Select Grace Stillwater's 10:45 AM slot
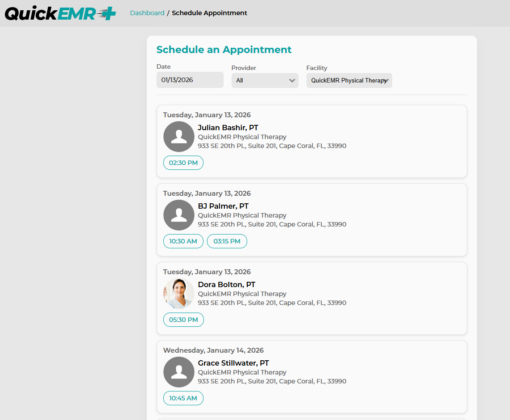 pyautogui.click(x=183, y=398)
